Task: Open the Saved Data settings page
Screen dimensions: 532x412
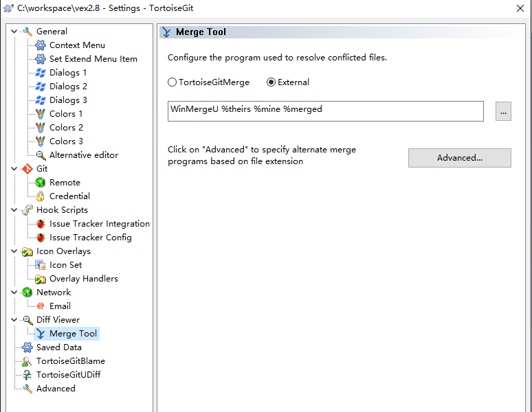Action: [58, 347]
